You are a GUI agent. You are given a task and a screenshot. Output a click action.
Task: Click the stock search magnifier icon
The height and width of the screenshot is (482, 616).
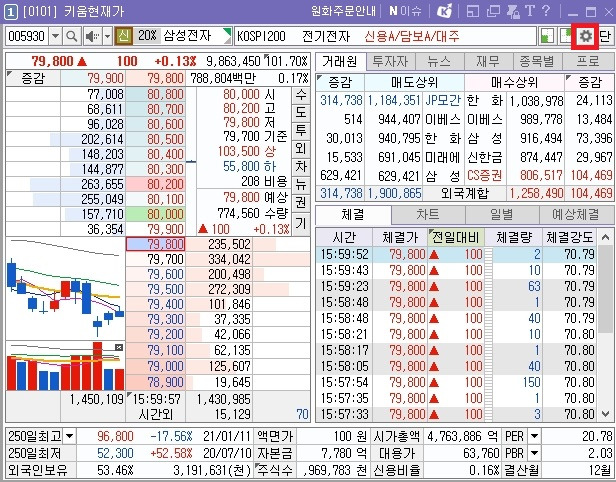(72, 37)
